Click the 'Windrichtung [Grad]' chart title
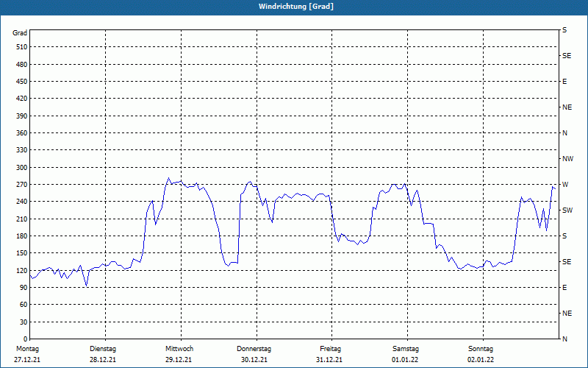Screen dimensions: 588x368 coord(296,7)
